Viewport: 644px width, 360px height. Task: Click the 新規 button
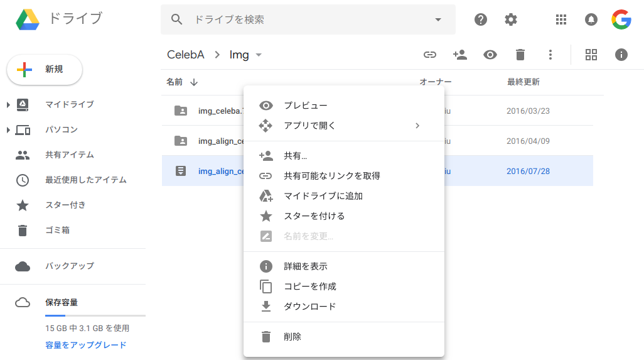coord(45,70)
